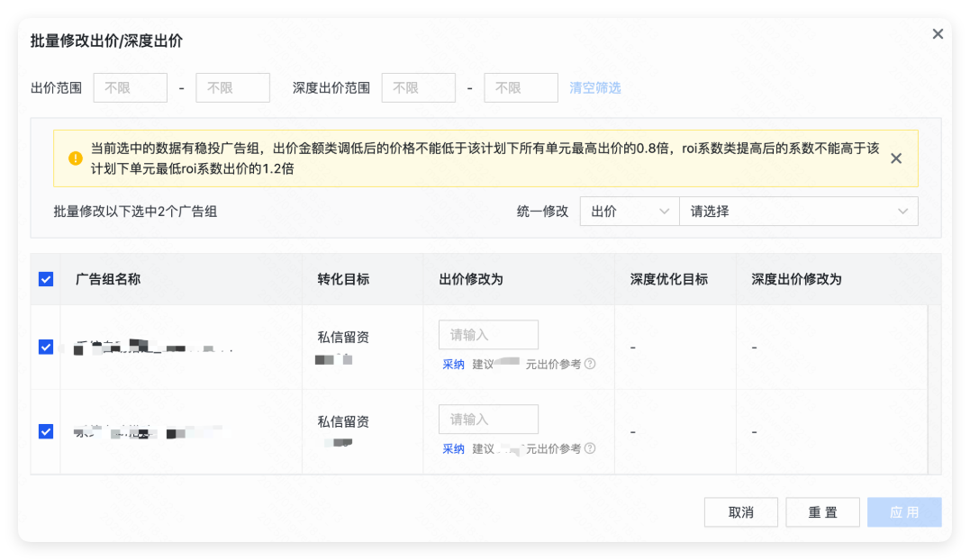Uncheck the first ad group row checkbox
Screen dimensions: 970x560
click(x=46, y=348)
